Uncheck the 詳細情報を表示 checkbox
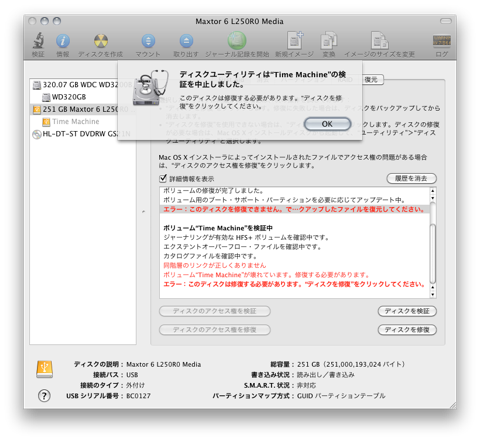480x441 pixels. (x=163, y=178)
